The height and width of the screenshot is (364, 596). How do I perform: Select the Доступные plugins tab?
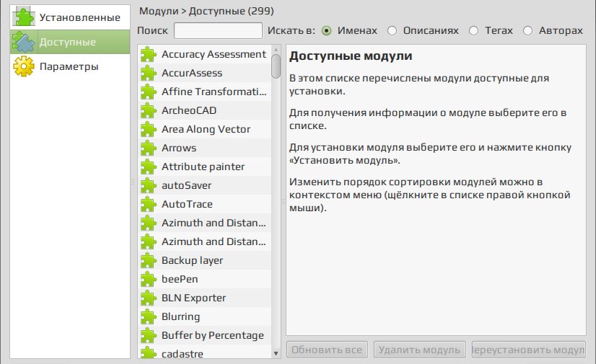(x=70, y=42)
